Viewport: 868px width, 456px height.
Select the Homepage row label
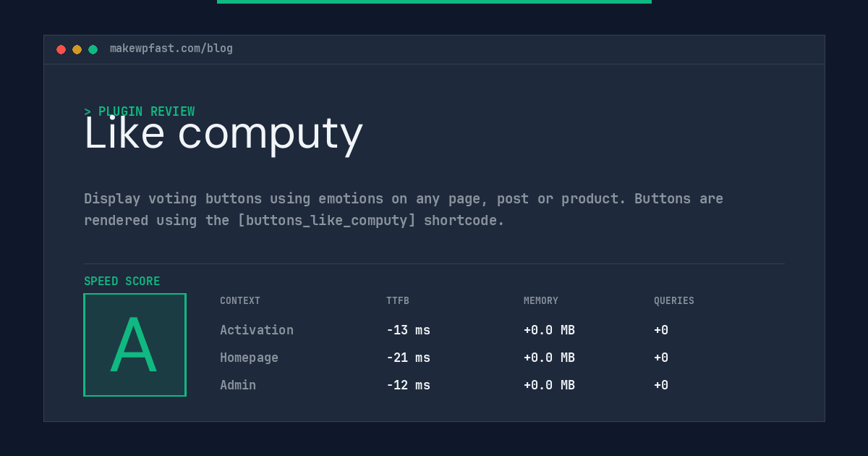pyautogui.click(x=249, y=358)
